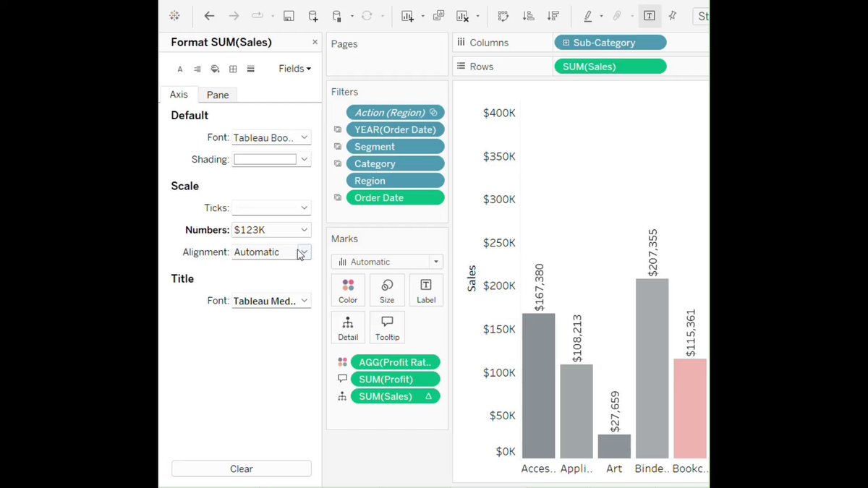Click the Appliances bar in chart

point(576,411)
